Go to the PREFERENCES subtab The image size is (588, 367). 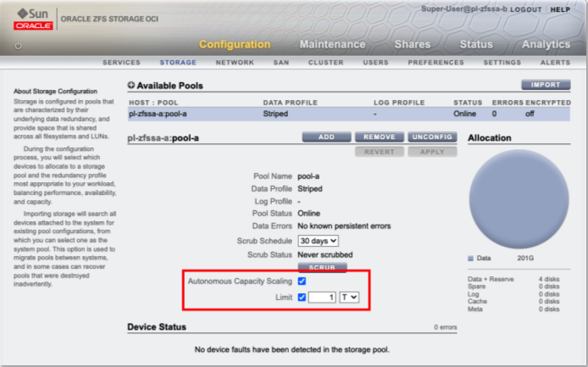click(x=436, y=62)
